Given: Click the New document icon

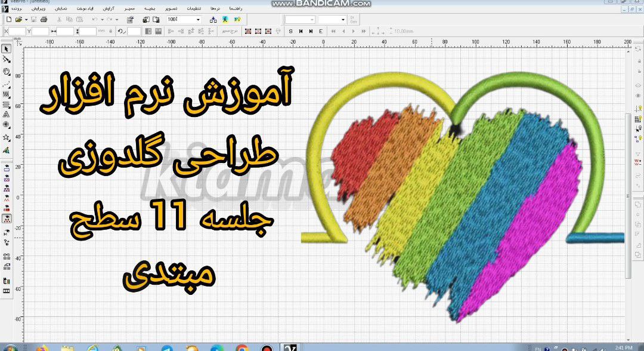Looking at the screenshot, I should pyautogui.click(x=8, y=20).
